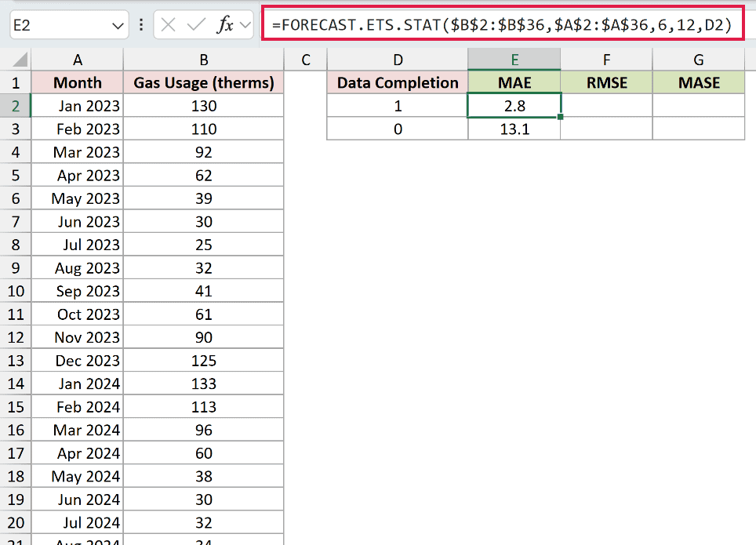The image size is (756, 545).
Task: Select gas usage value 133
Action: point(203,383)
